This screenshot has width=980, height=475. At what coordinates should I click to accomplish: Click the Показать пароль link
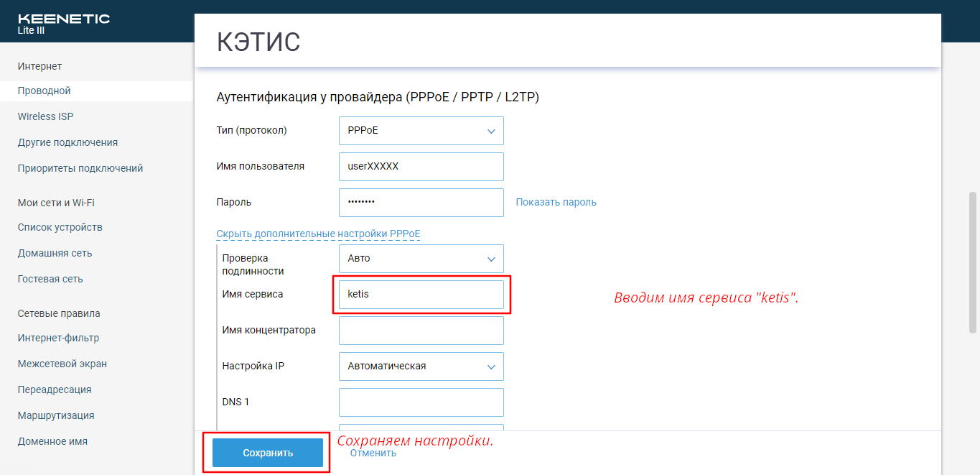[x=556, y=202]
